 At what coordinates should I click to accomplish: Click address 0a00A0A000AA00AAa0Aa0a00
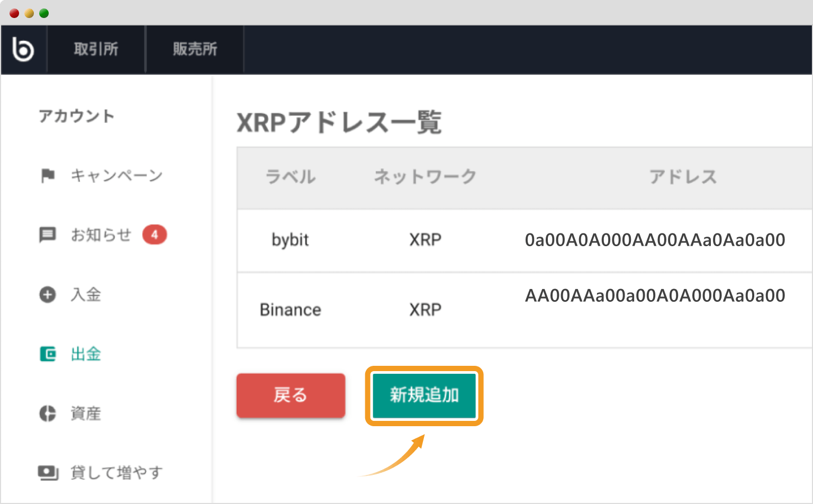tap(655, 240)
